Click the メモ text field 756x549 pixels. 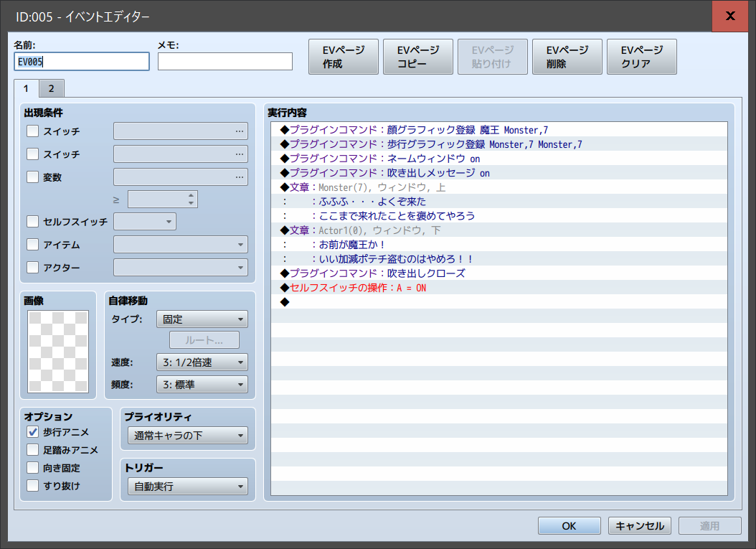(x=225, y=62)
